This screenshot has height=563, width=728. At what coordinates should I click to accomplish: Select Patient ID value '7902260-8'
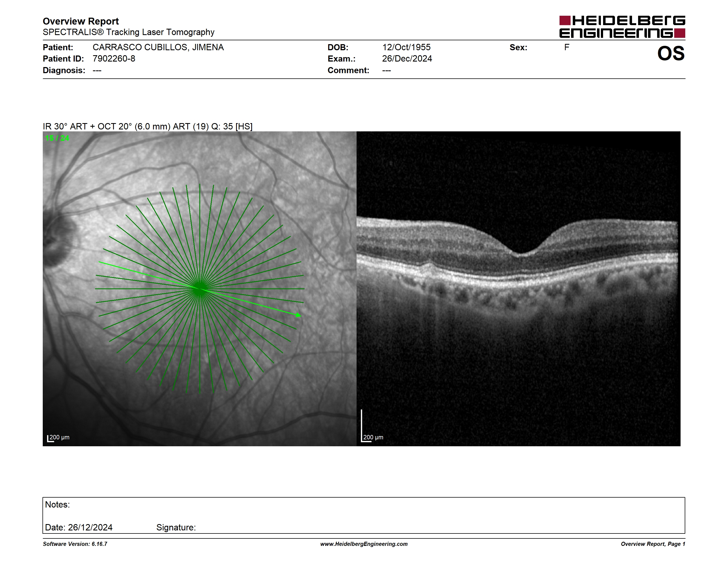click(x=114, y=59)
